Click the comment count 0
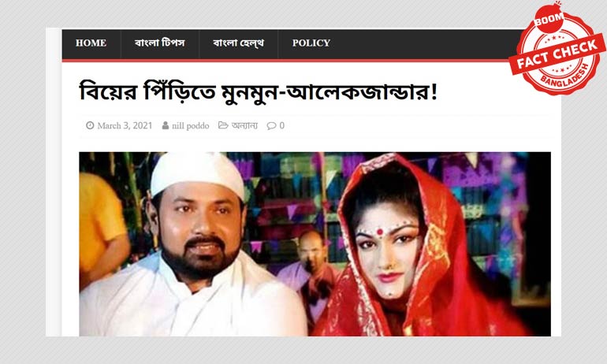Screen dimensions: 607x364 282,126
